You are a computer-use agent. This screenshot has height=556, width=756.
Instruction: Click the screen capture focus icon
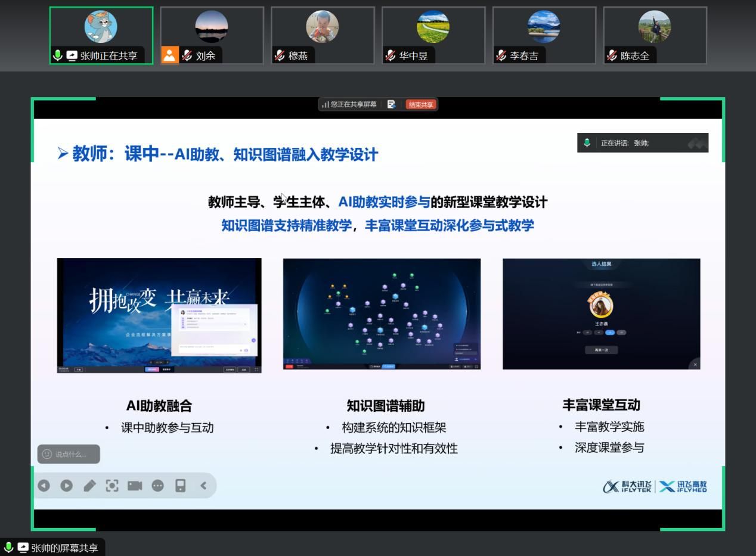[112, 486]
